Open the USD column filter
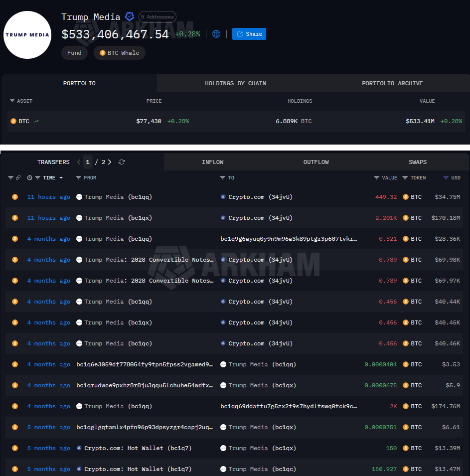Image resolution: width=470 pixels, height=476 pixels. pos(446,178)
